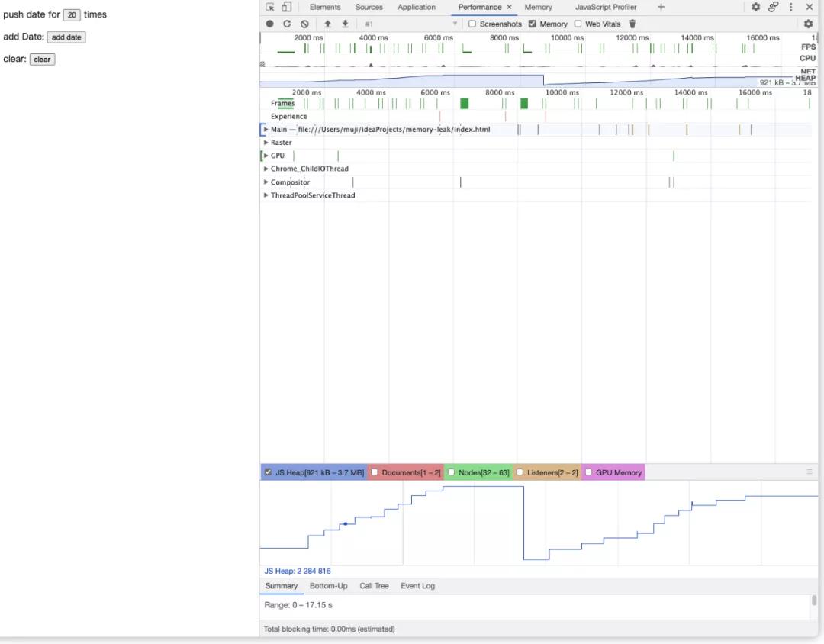Open capture settings gear in Performance toolbar
Image resolution: width=824 pixels, height=644 pixels.
pos(808,24)
